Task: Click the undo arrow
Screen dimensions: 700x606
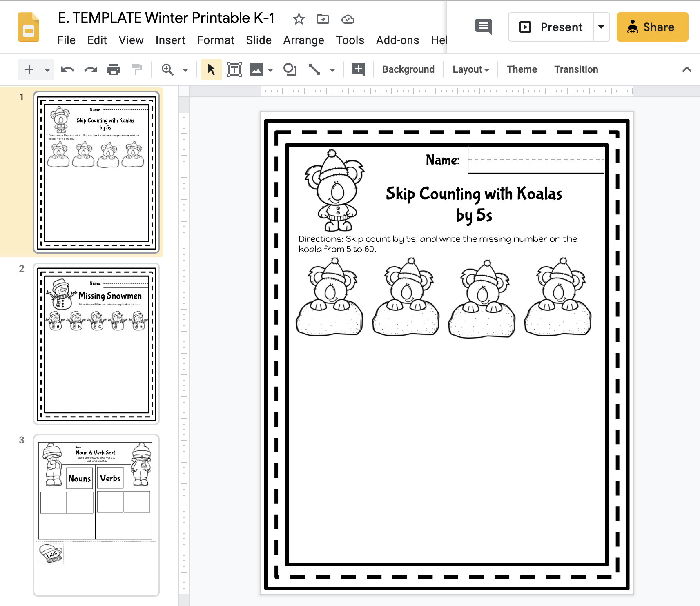Action: (x=67, y=69)
